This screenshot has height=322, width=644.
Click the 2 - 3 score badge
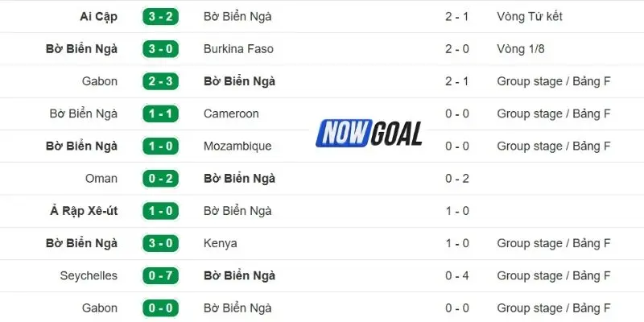(x=161, y=81)
